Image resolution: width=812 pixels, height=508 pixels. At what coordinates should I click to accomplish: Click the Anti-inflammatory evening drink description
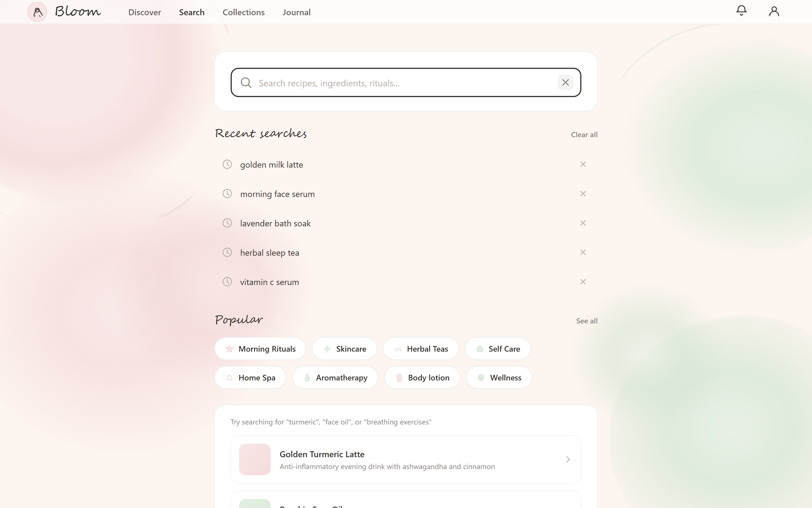click(387, 467)
